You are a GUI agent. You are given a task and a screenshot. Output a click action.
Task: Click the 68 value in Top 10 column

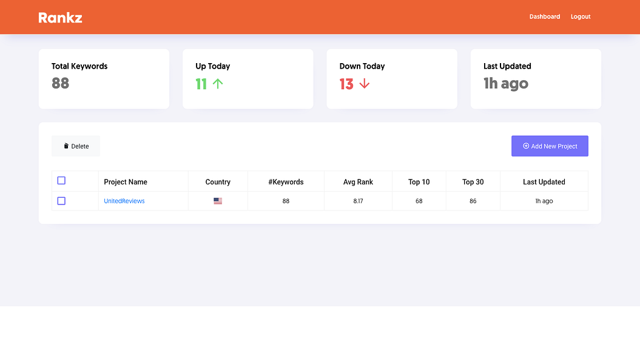tap(419, 201)
